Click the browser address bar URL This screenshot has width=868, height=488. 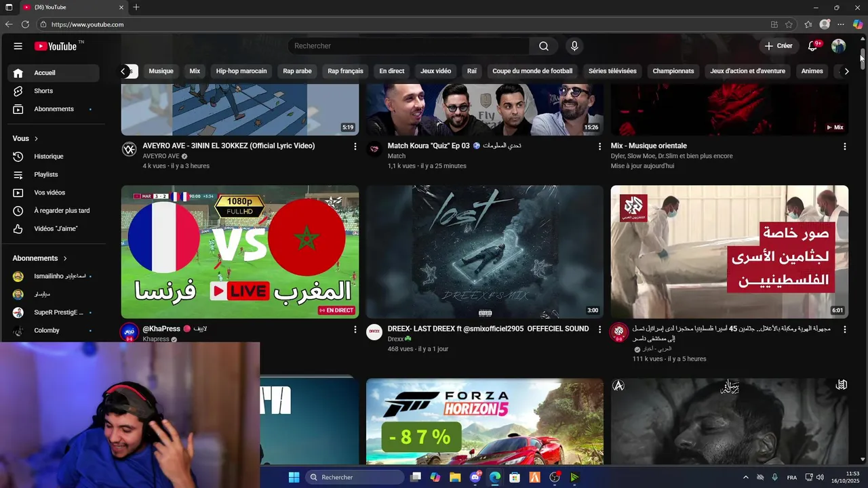pyautogui.click(x=87, y=24)
